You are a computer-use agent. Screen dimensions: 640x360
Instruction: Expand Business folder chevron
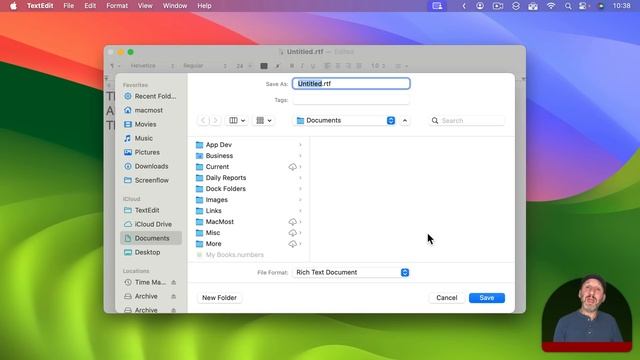coord(300,156)
